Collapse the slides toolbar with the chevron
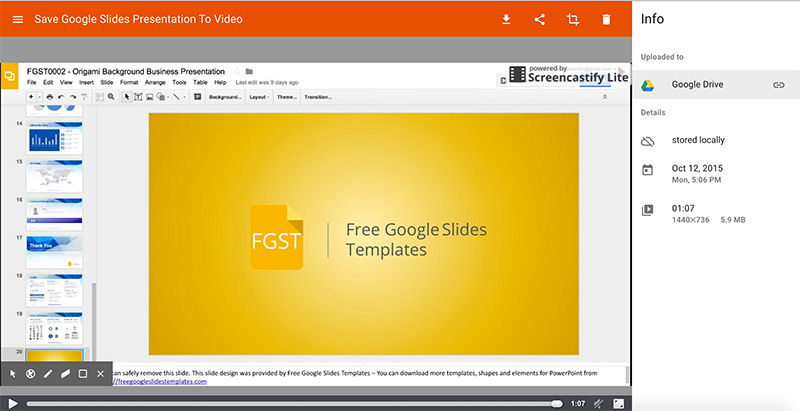 (x=604, y=97)
